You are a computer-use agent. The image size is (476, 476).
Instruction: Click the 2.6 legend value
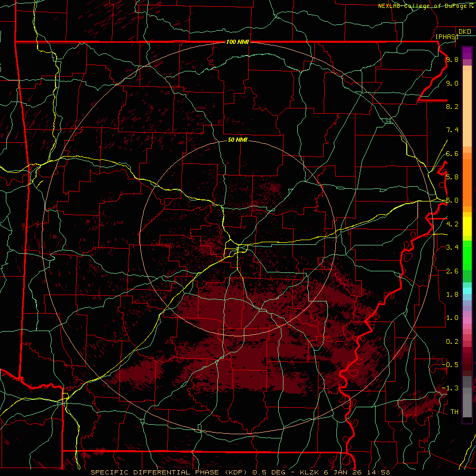click(452, 271)
